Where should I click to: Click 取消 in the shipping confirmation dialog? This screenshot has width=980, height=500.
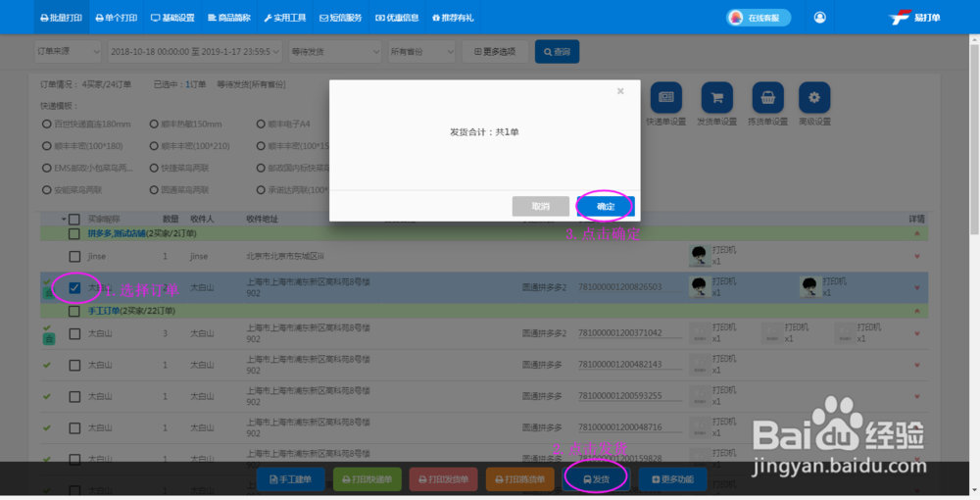pos(541,206)
